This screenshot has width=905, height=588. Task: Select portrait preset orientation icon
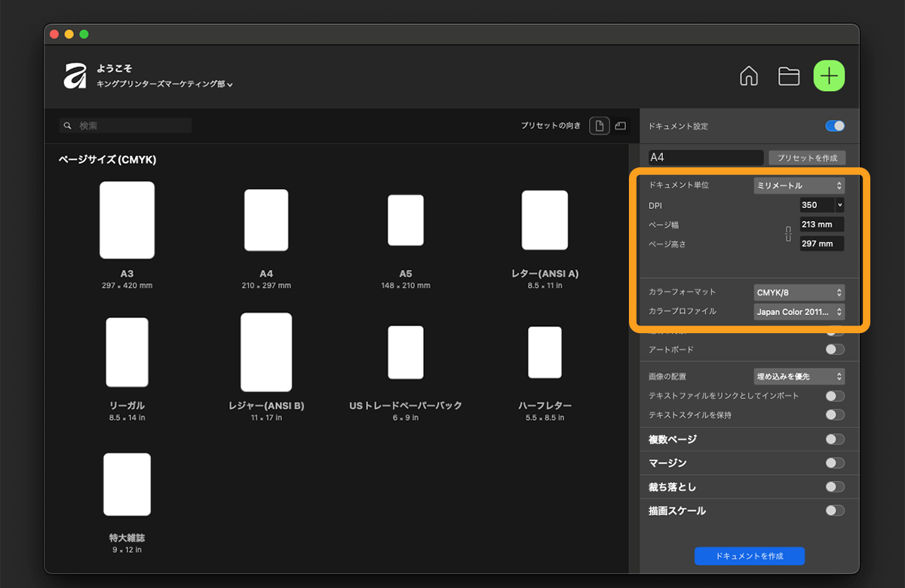(x=600, y=126)
